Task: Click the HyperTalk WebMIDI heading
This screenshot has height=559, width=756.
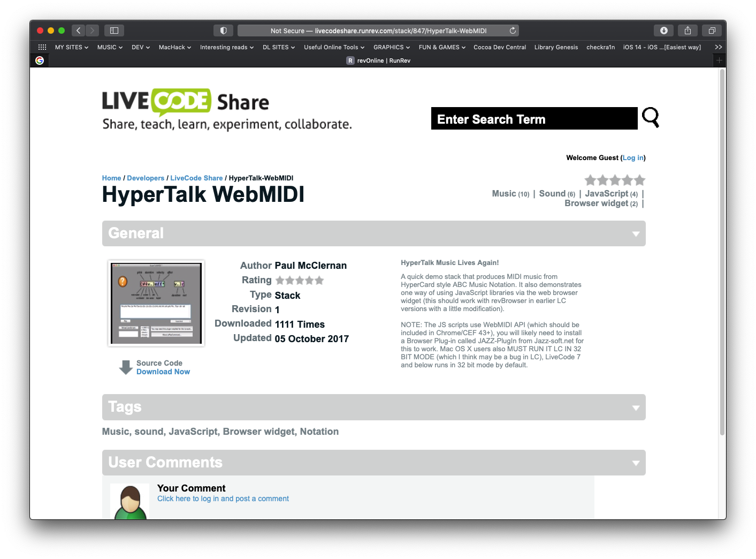Action: click(x=203, y=194)
